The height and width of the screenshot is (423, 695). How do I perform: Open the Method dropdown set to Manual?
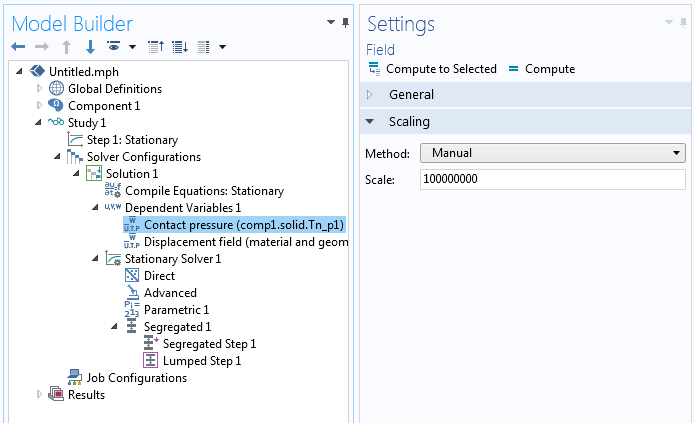(x=551, y=153)
